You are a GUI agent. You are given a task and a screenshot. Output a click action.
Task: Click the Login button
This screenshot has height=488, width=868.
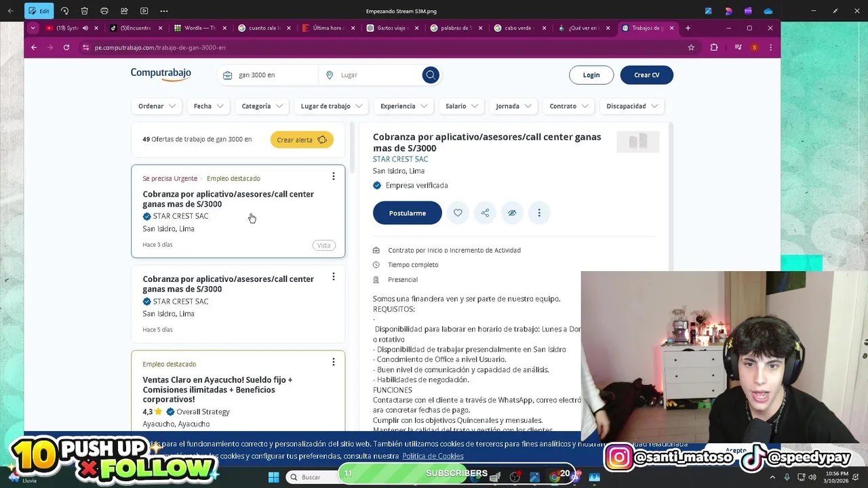(x=591, y=75)
